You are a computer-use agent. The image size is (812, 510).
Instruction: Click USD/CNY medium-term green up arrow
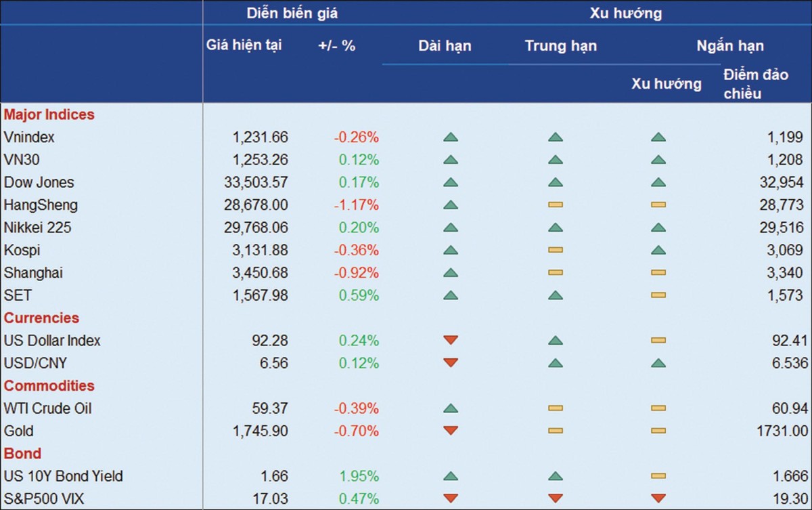click(556, 363)
